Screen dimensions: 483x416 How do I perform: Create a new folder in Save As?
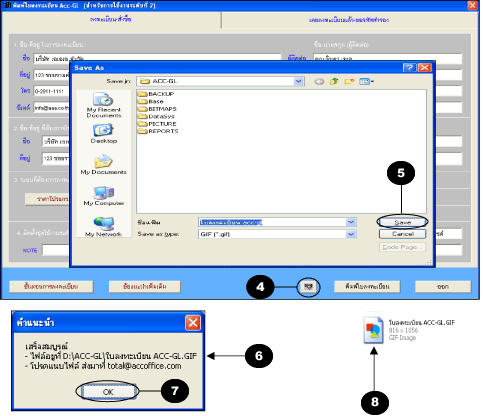[x=349, y=81]
